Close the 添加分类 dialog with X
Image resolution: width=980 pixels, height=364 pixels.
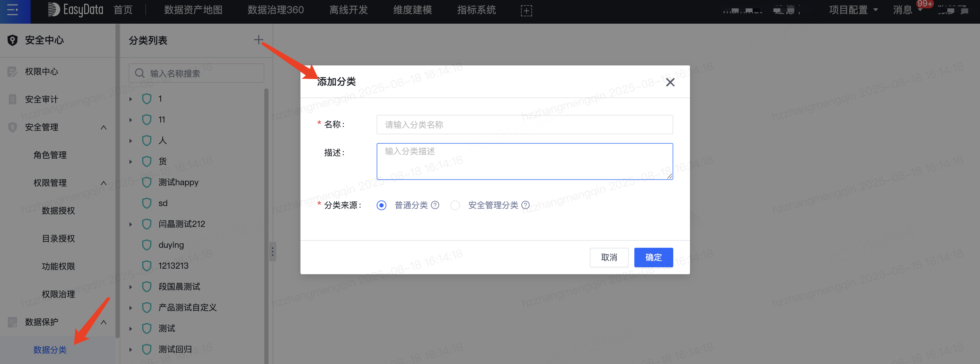tap(670, 82)
